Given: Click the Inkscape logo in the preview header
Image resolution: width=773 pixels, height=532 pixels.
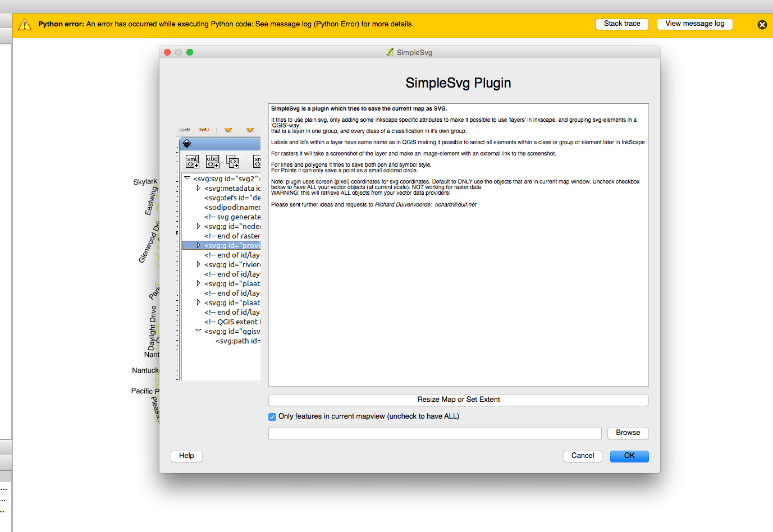Looking at the screenshot, I should pos(187,144).
